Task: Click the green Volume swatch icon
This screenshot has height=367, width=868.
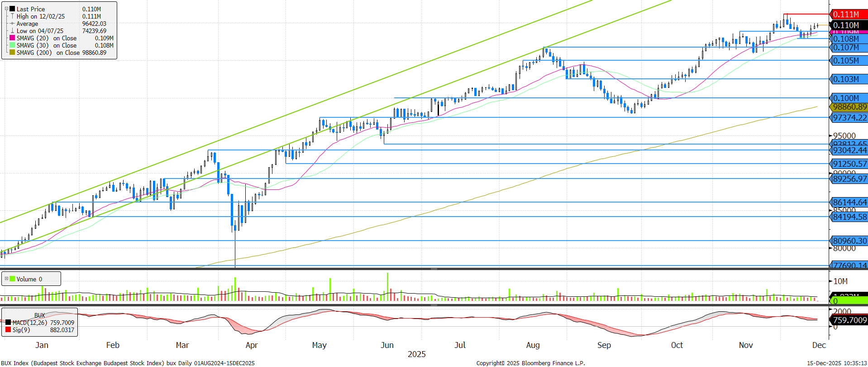Action: tap(12, 279)
